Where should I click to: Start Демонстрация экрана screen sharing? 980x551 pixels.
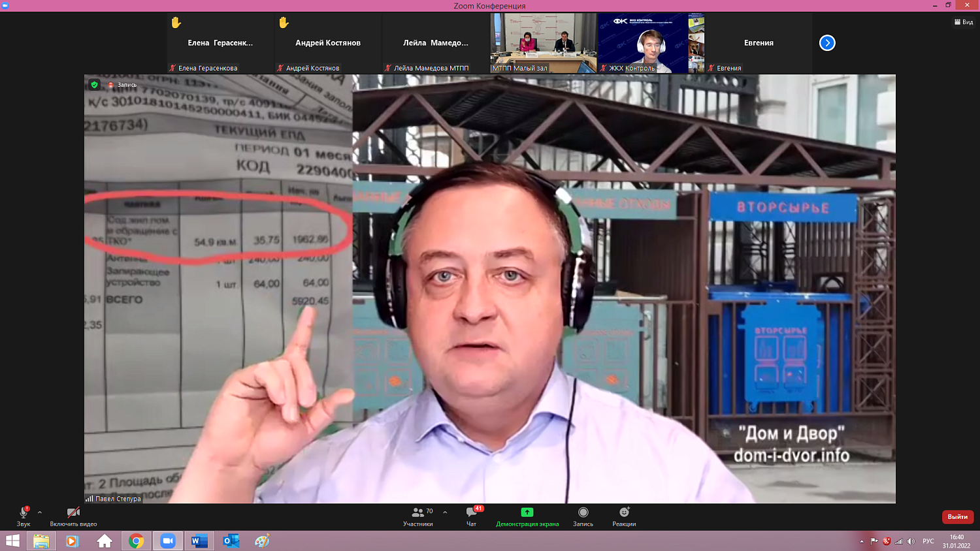coord(527,516)
